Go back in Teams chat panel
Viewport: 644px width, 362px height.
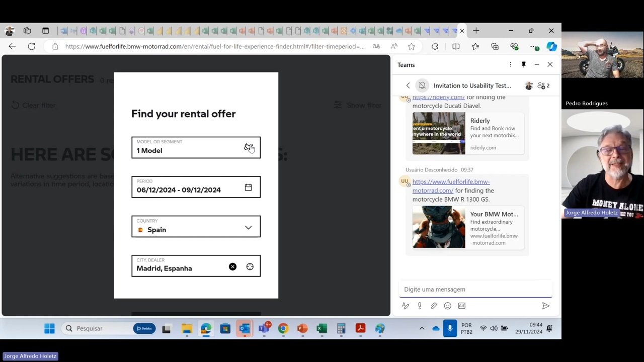[408, 85]
